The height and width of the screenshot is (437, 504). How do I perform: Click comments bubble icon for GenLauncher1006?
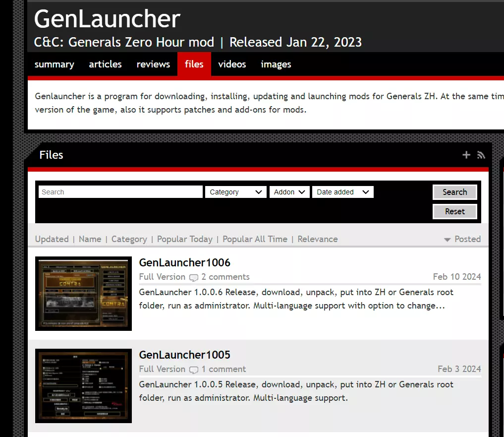coord(193,277)
